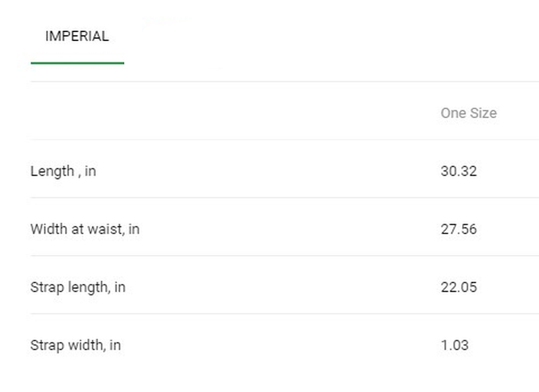Click the word "One" in column header
539x392 pixels.
pos(453,113)
